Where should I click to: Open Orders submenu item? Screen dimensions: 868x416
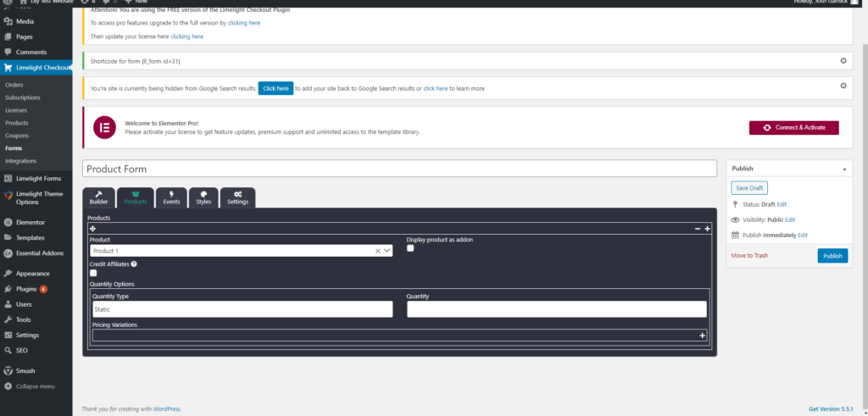(x=14, y=85)
